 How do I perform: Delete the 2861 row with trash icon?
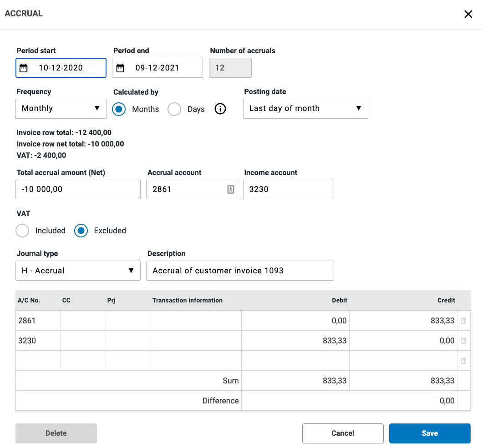[x=463, y=321]
